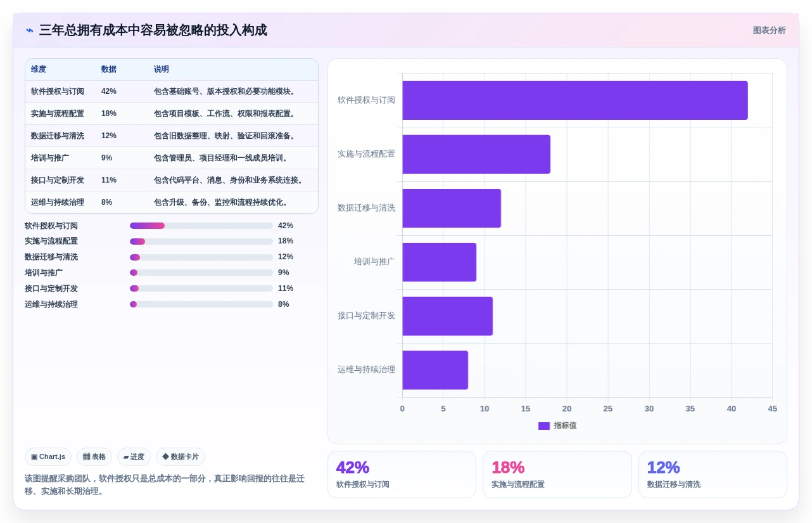The width and height of the screenshot is (812, 523).
Task: Click the 软件授权与订阅 chart bar
Action: [x=575, y=100]
